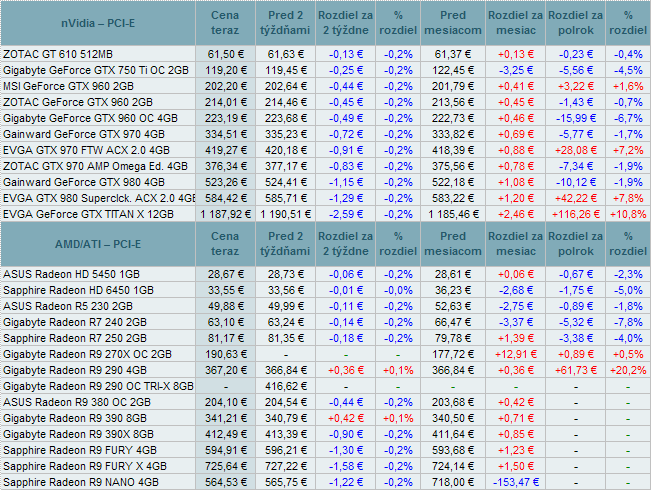Click ASUS Radeon R5 230 2GB name
Image resolution: width=651 pixels, height=490 pixels.
coord(68,306)
